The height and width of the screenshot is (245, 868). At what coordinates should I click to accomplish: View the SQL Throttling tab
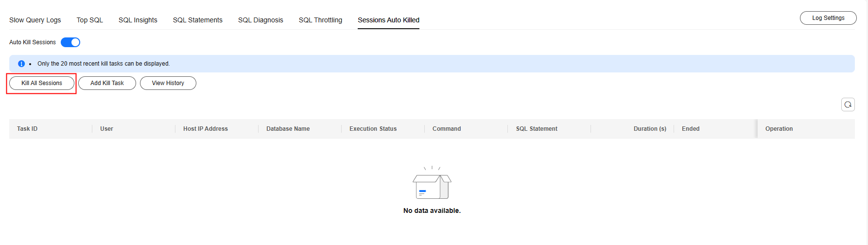point(320,20)
